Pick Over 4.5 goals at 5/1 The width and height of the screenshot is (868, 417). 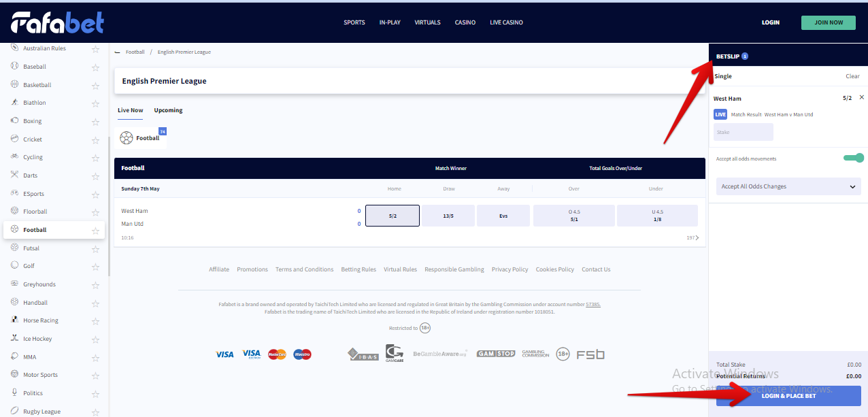(x=574, y=216)
